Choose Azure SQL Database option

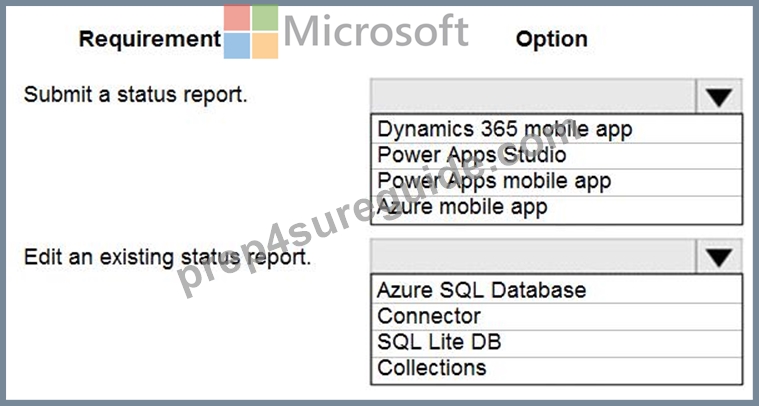pyautogui.click(x=556, y=289)
